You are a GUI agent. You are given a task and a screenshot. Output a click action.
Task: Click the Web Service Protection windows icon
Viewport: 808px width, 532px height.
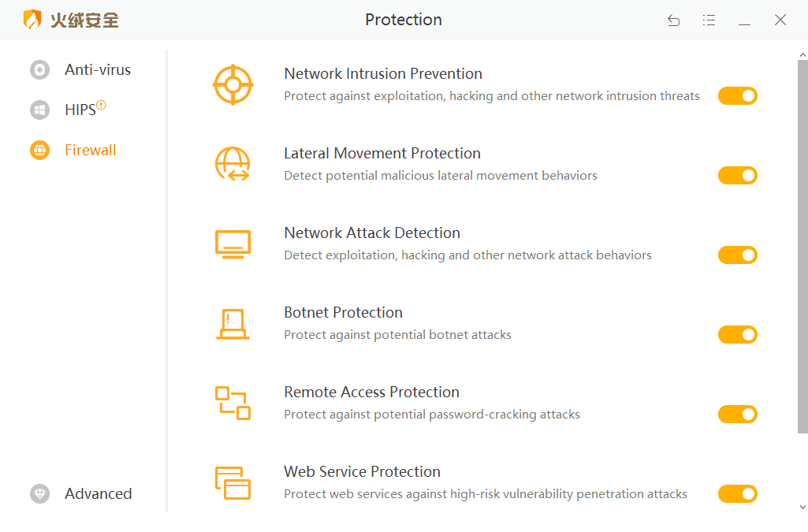pyautogui.click(x=233, y=482)
